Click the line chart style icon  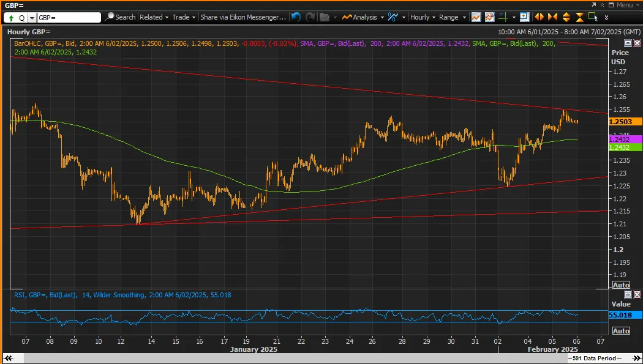476,17
